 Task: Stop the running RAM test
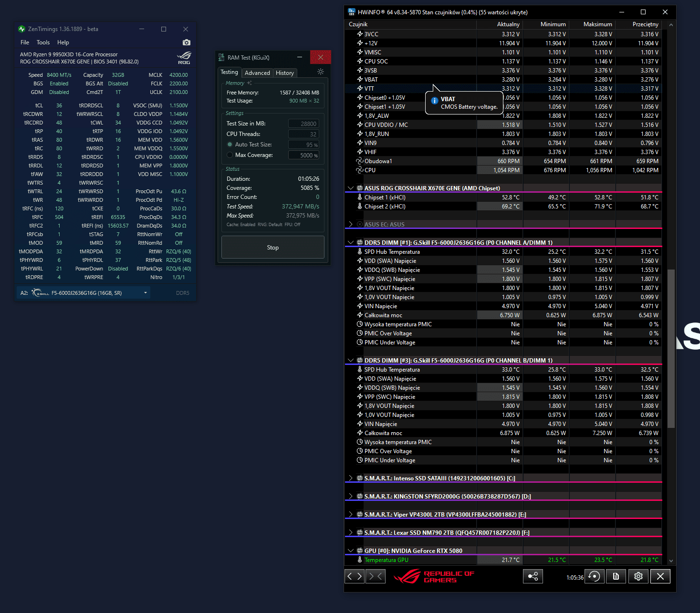tap(273, 248)
